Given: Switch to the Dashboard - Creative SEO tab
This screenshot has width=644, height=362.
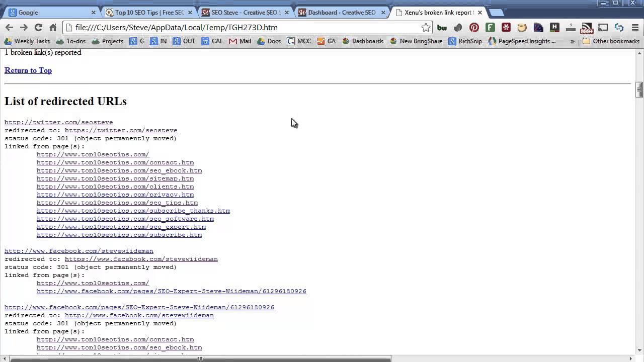Looking at the screenshot, I should point(340,13).
